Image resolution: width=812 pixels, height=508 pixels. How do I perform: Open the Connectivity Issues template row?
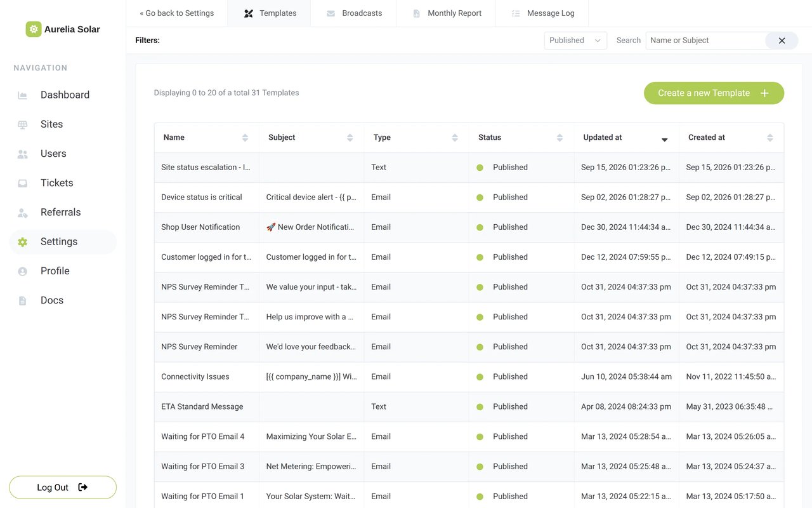469,377
